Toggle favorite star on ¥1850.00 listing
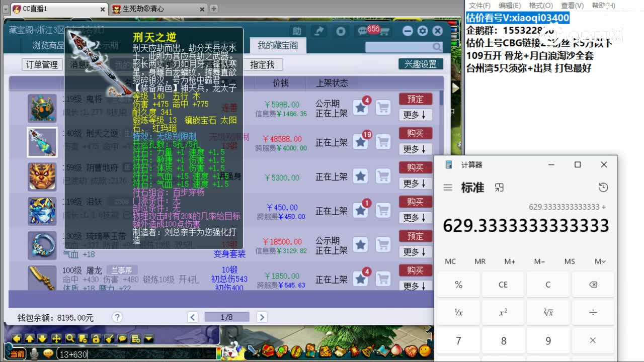This screenshot has height=362, width=644. [x=360, y=279]
